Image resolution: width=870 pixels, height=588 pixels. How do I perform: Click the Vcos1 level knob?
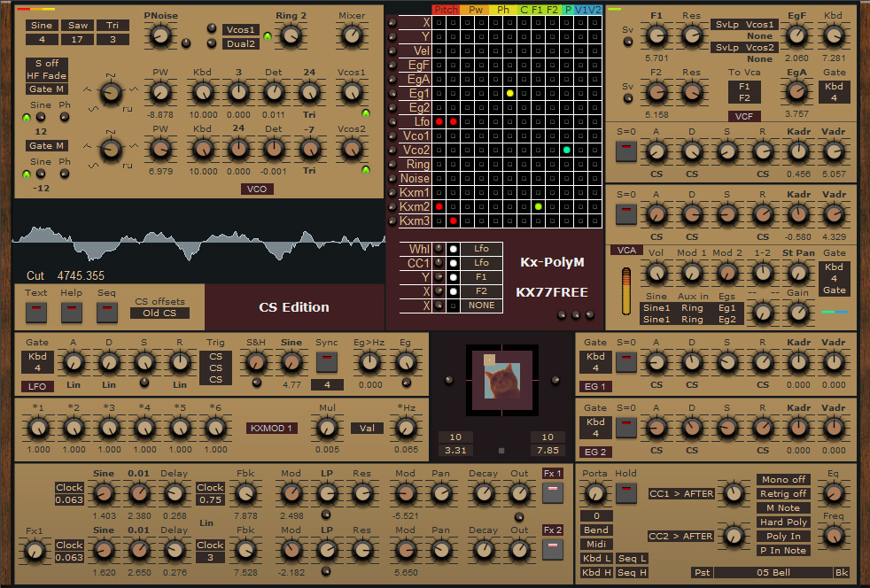351,93
